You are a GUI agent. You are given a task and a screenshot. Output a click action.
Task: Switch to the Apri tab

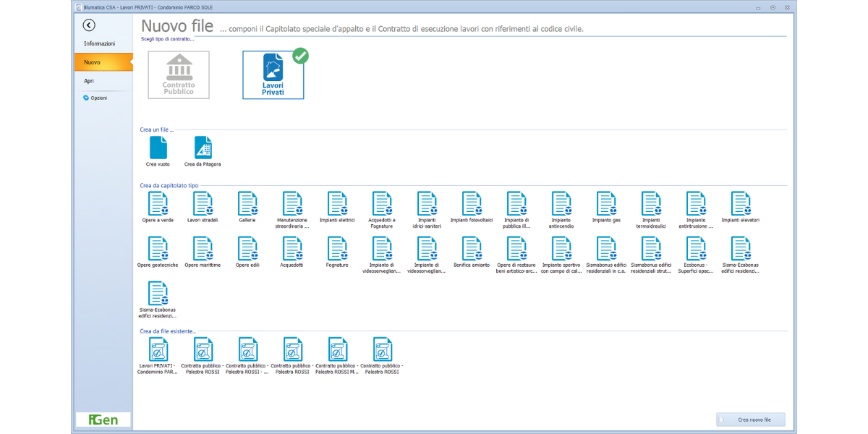pyautogui.click(x=89, y=81)
